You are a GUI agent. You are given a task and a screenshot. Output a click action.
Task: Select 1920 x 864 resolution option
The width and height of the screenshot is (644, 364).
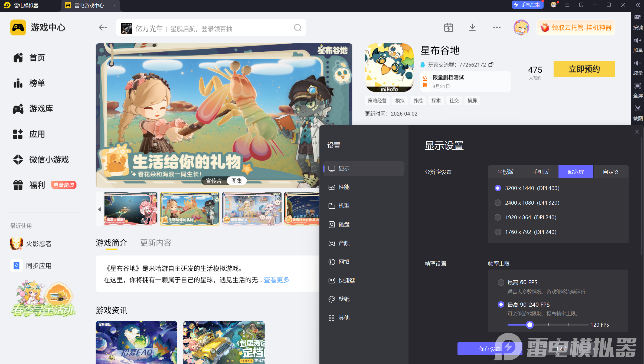(498, 217)
